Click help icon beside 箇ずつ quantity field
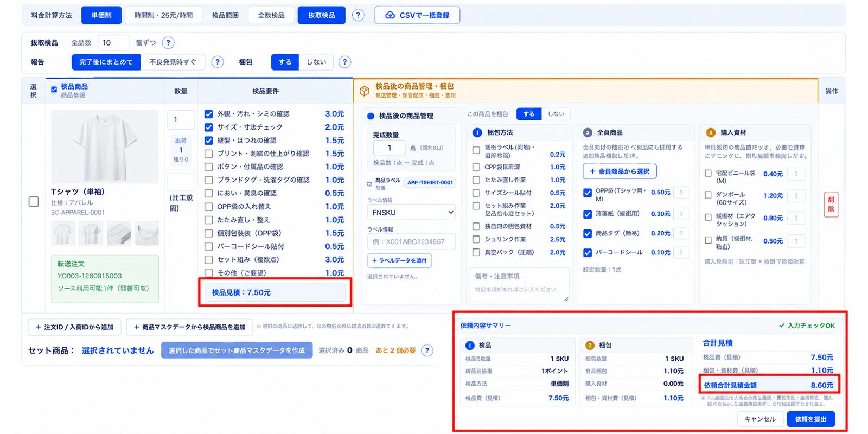 pyautogui.click(x=168, y=43)
